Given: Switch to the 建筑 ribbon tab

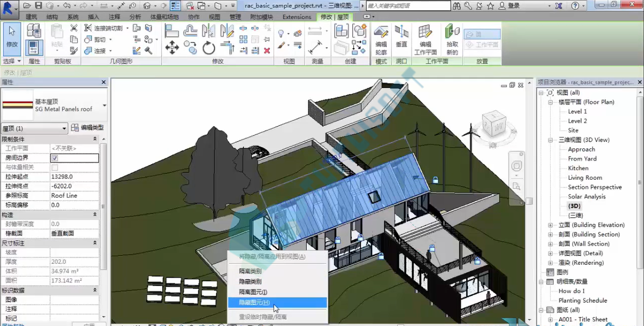Looking at the screenshot, I should tap(32, 17).
